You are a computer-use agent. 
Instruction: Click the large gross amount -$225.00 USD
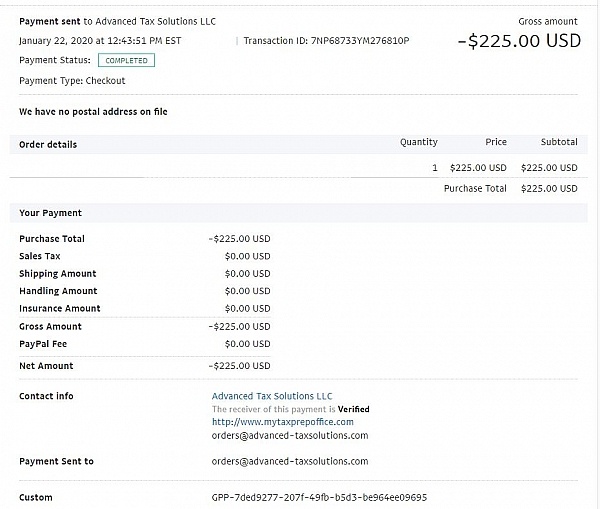(x=525, y=42)
